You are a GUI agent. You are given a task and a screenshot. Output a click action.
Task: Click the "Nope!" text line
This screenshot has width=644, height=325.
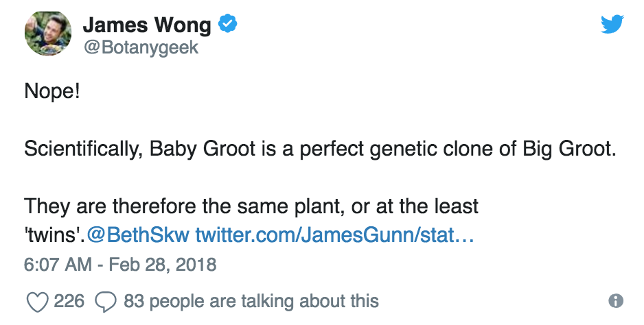[x=52, y=91]
